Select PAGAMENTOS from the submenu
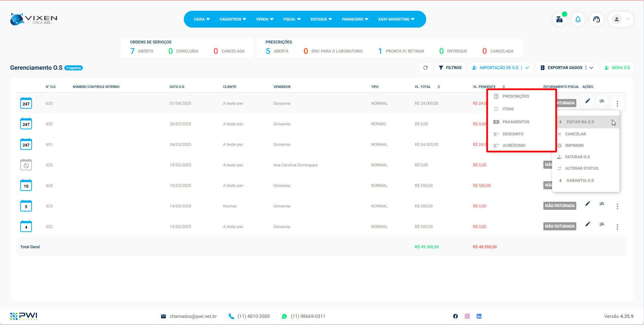This screenshot has height=325, width=644. [x=516, y=122]
